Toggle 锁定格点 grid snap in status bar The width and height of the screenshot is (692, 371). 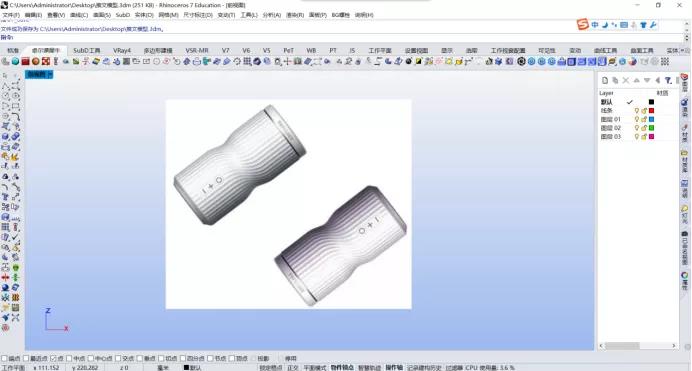pyautogui.click(x=271, y=367)
